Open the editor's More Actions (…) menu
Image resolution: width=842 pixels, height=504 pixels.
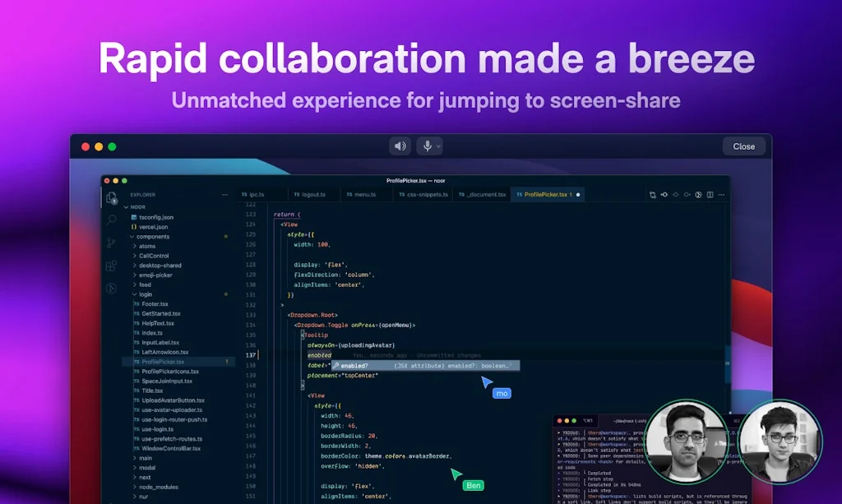click(721, 195)
